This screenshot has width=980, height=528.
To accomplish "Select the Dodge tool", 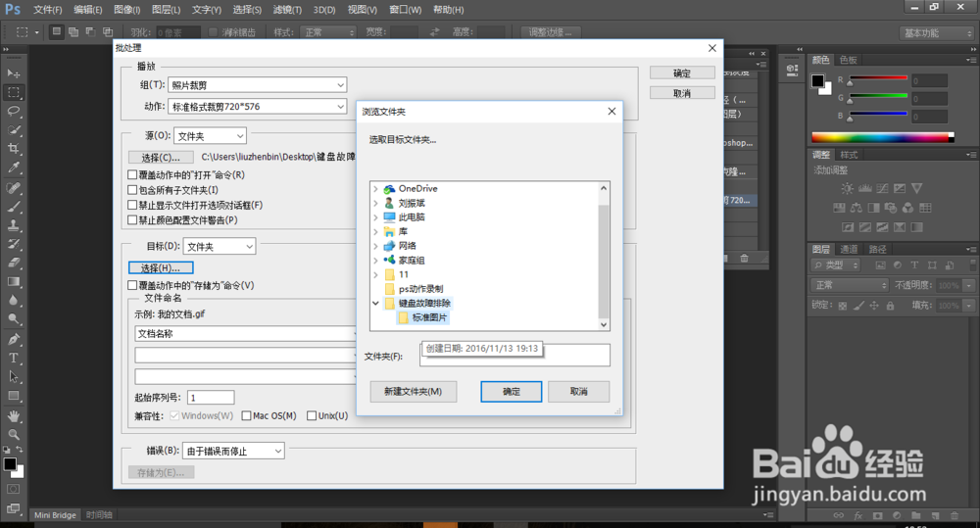I will click(13, 319).
